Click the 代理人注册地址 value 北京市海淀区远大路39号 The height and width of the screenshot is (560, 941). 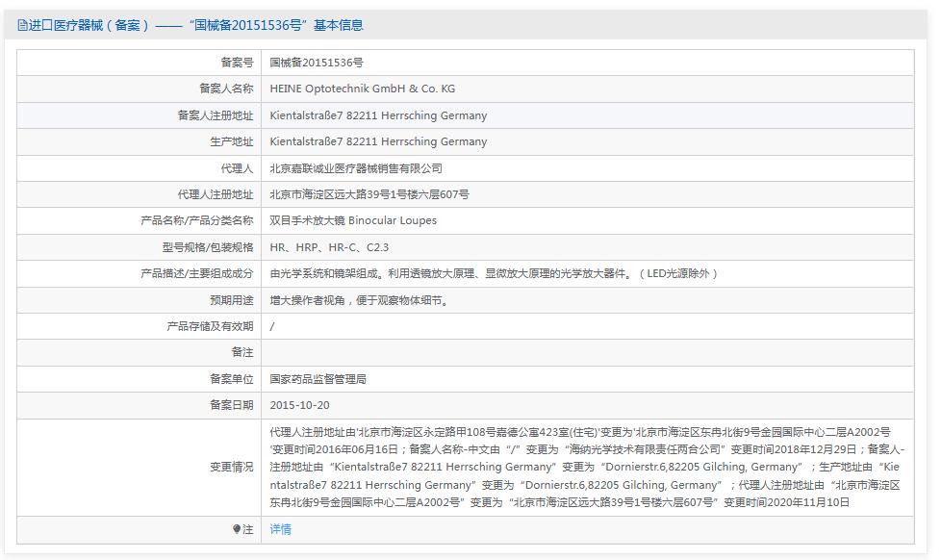tap(369, 194)
